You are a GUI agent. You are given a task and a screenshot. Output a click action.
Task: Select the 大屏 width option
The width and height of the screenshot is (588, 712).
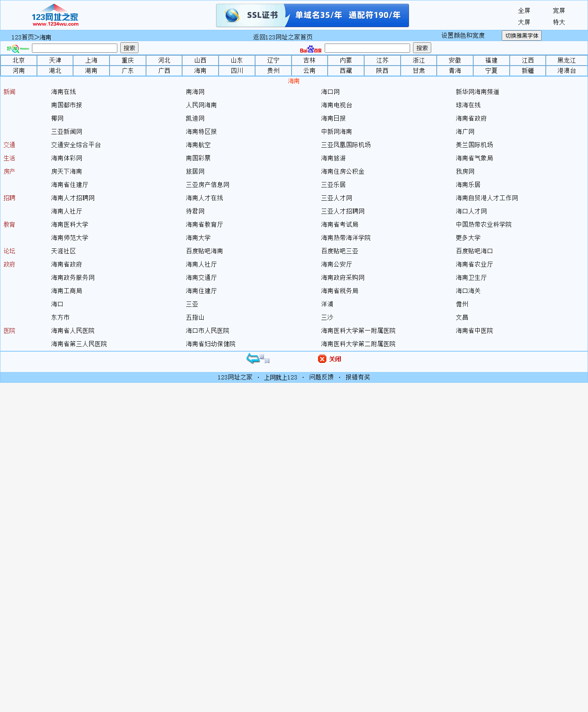point(524,22)
